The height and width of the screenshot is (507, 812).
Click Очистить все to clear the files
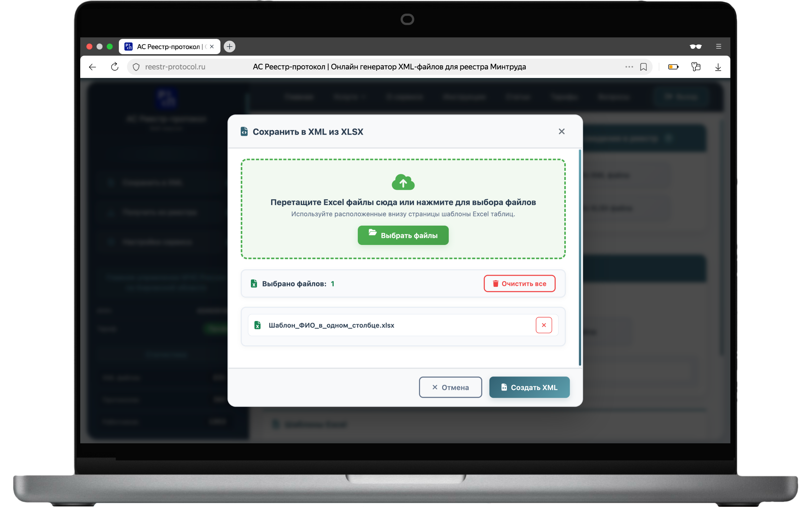[520, 284]
